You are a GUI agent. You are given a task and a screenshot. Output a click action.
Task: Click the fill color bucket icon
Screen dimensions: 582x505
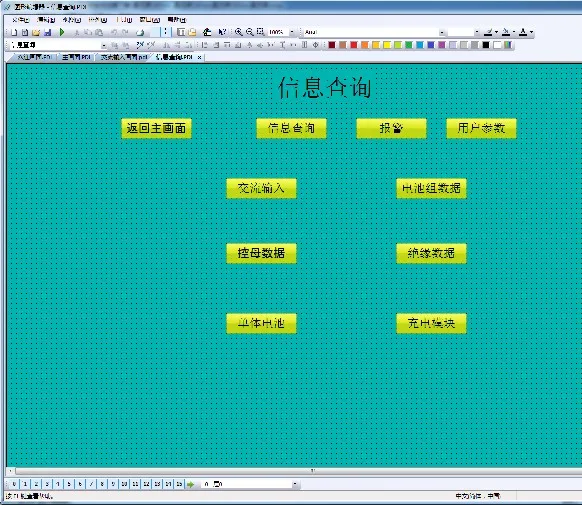click(506, 32)
